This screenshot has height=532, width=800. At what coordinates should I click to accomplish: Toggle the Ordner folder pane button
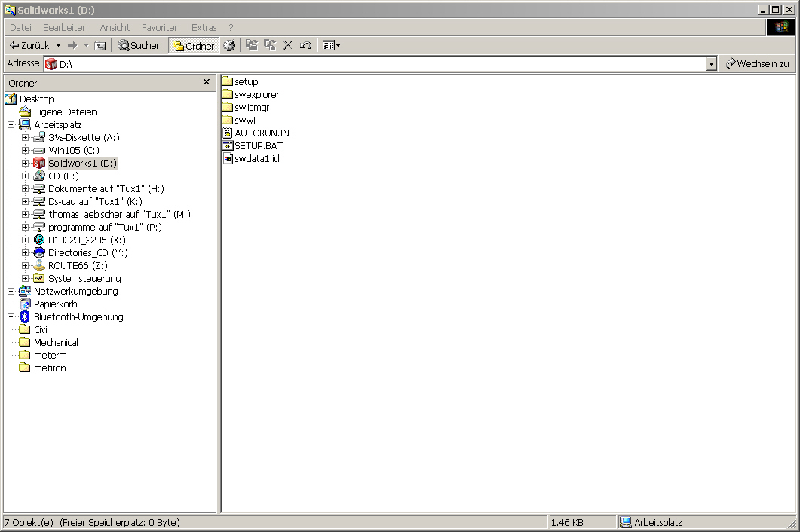[x=194, y=46]
